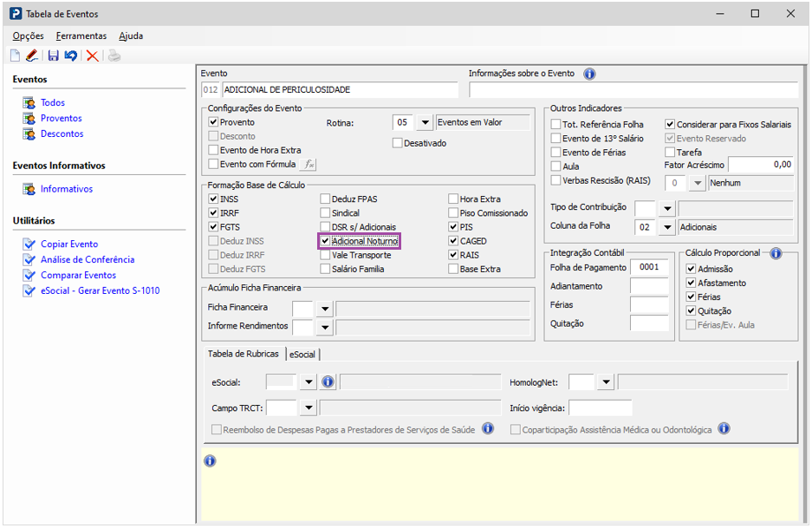Click the Undo arrow toolbar icon

tap(71, 55)
